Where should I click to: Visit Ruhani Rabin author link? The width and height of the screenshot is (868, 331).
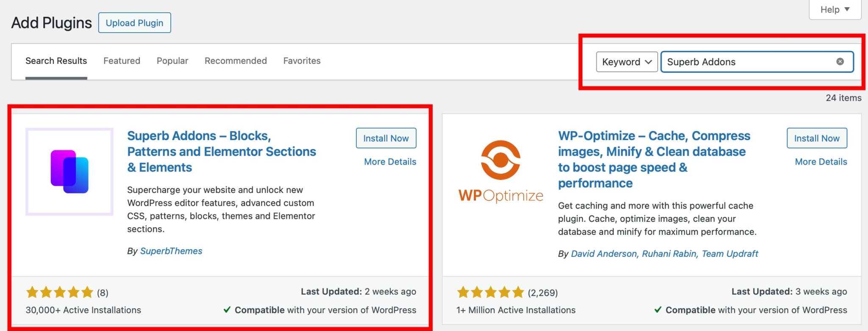(669, 254)
